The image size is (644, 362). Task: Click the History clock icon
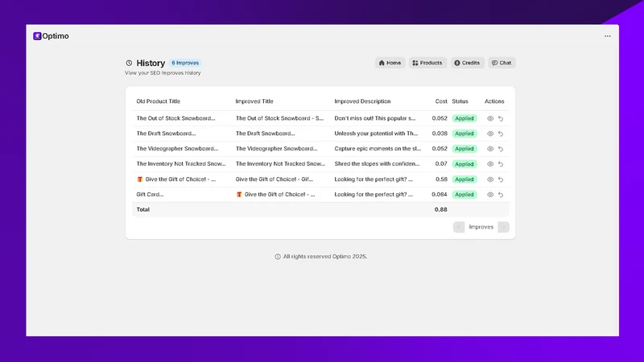(x=129, y=63)
